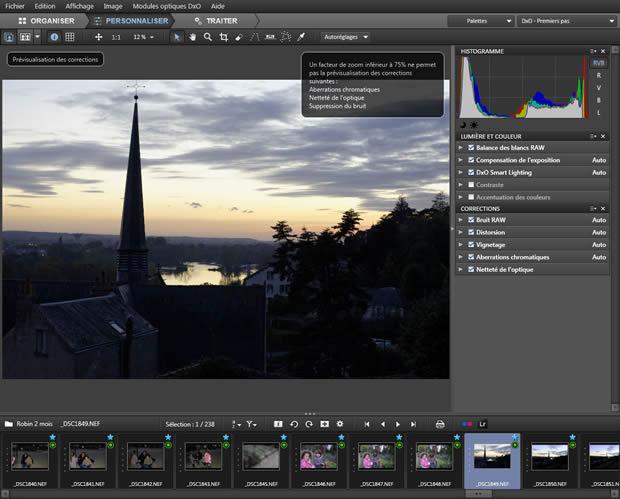
Task: Select the force parallels polygon tool
Action: click(x=285, y=37)
